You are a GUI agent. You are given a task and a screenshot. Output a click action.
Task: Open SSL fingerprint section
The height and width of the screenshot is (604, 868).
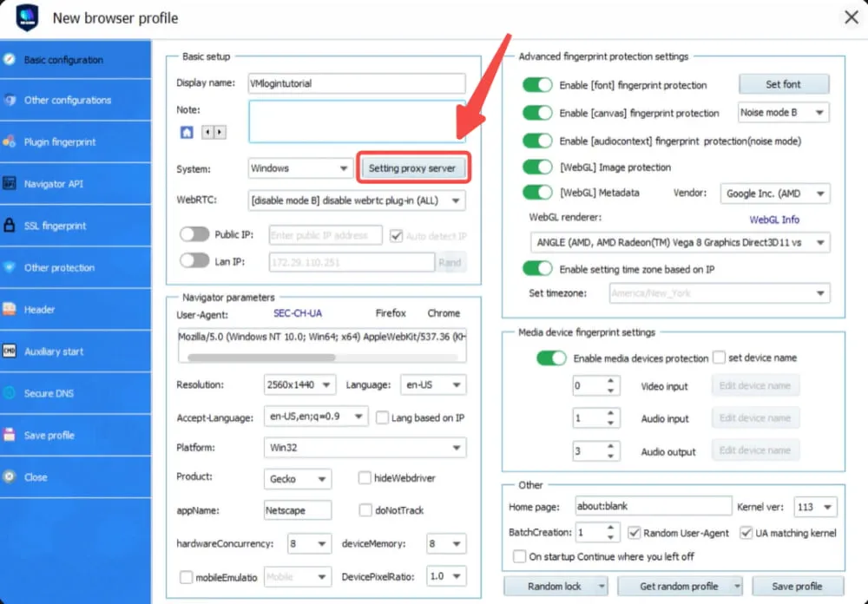tap(76, 226)
